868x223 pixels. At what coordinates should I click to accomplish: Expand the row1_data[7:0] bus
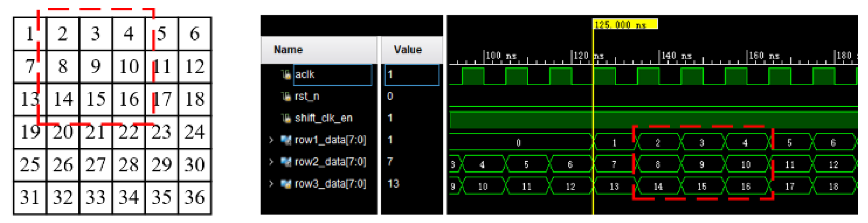click(x=271, y=140)
